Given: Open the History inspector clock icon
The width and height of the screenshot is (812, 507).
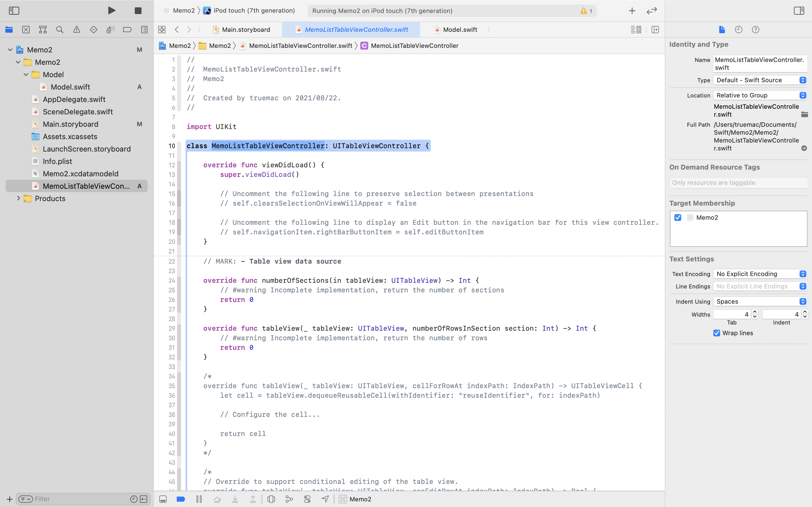Looking at the screenshot, I should [738, 30].
